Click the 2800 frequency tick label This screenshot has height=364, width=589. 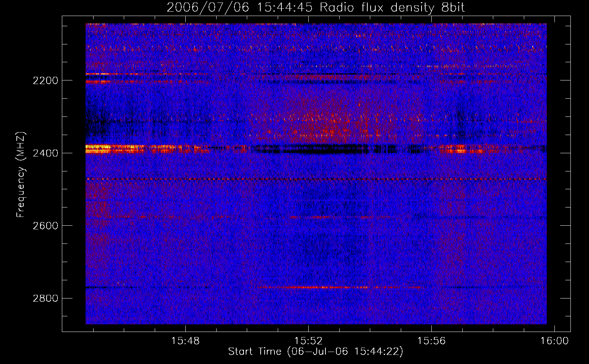coord(46,298)
